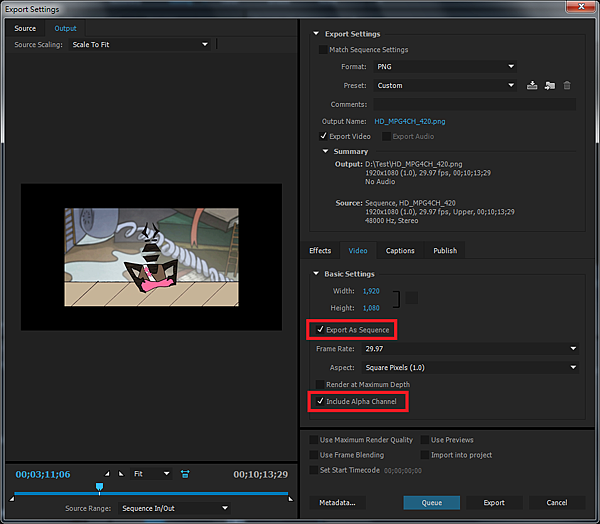Collapse the Basic Settings section
This screenshot has width=600, height=524.
click(316, 274)
